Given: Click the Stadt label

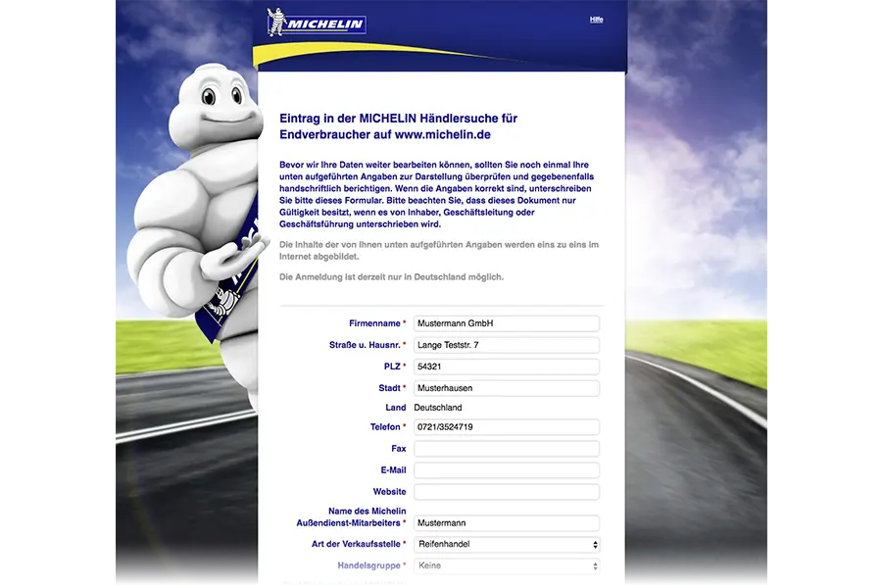Looking at the screenshot, I should (389, 388).
